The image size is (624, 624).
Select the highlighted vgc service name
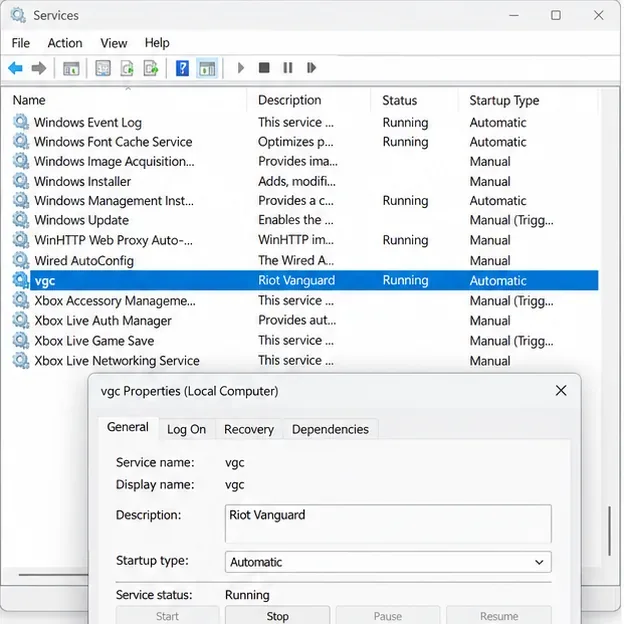[x=45, y=281]
